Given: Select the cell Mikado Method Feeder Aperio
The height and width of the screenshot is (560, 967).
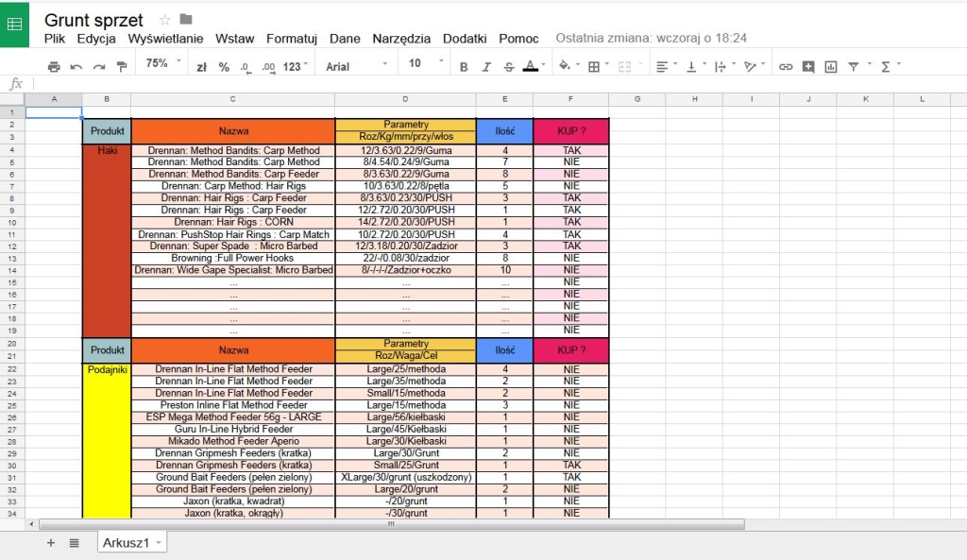Looking at the screenshot, I should coord(233,442).
